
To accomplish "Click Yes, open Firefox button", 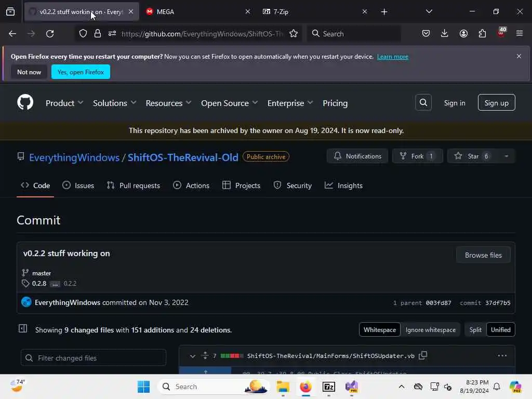I will 81,72.
